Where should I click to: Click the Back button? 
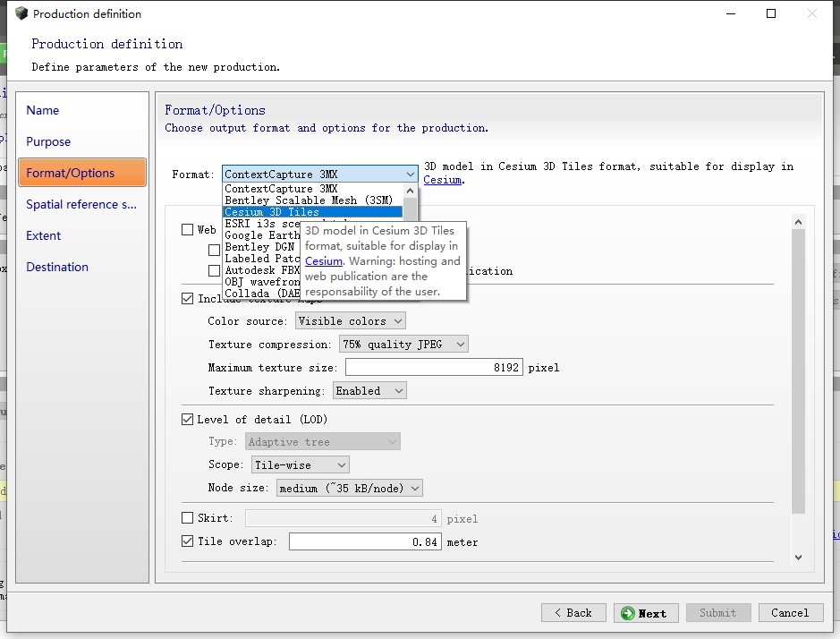573,613
